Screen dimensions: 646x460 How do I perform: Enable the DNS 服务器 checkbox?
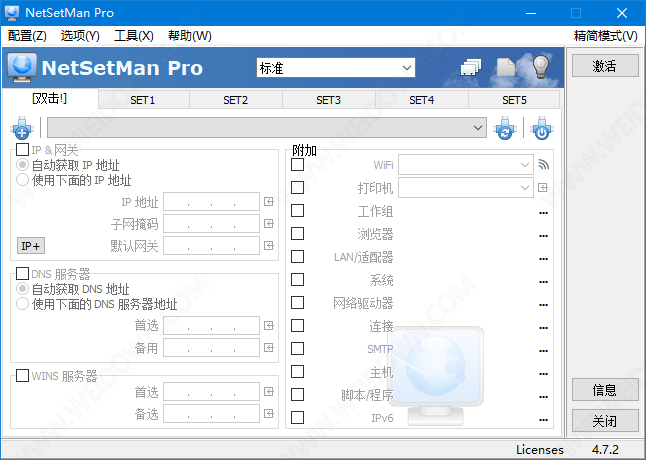point(22,273)
